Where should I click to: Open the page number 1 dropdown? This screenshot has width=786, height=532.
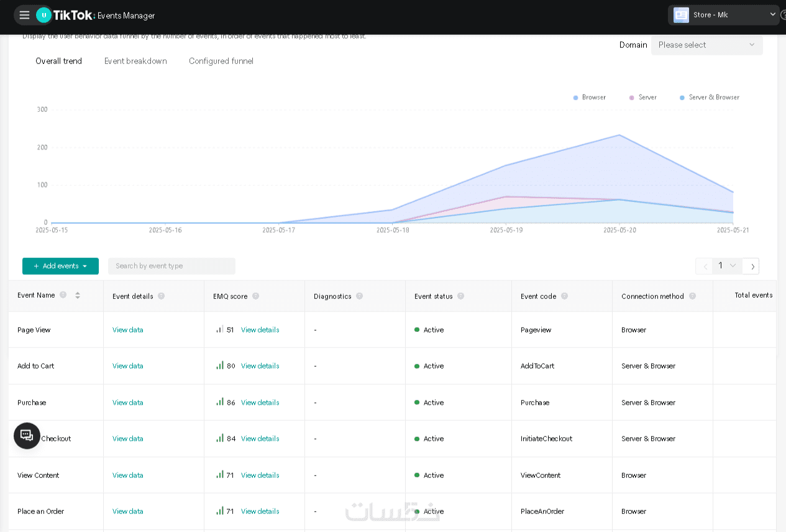727,266
